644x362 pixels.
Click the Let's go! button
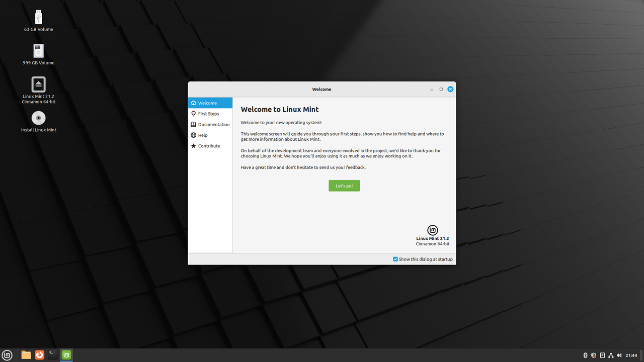(344, 186)
